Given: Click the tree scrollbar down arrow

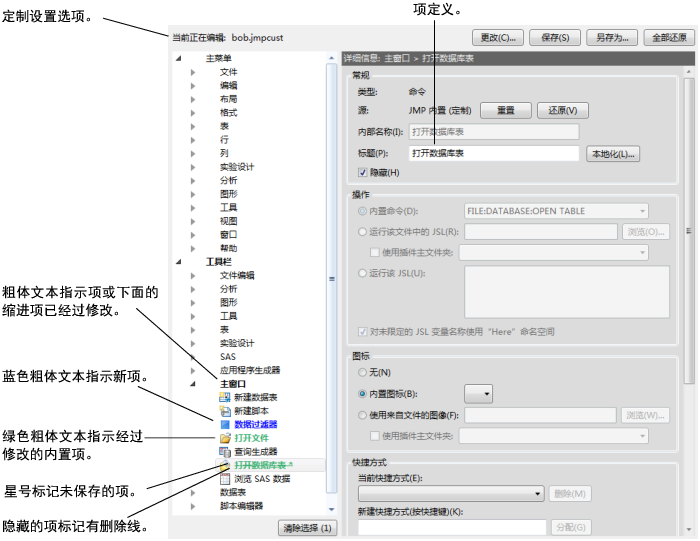Looking at the screenshot, I should 331,509.
